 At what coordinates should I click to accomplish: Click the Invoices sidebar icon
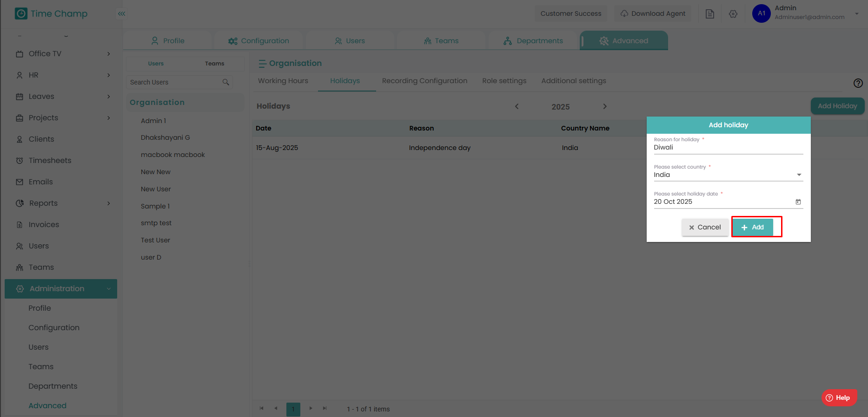pyautogui.click(x=20, y=225)
